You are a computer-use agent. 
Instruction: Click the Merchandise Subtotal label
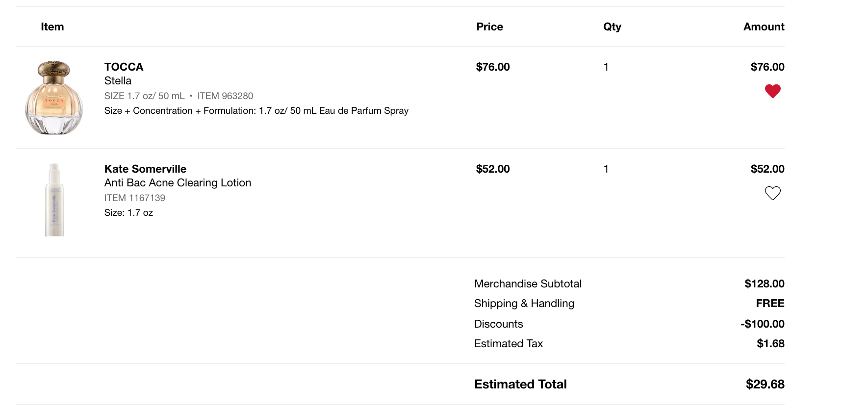(x=528, y=283)
